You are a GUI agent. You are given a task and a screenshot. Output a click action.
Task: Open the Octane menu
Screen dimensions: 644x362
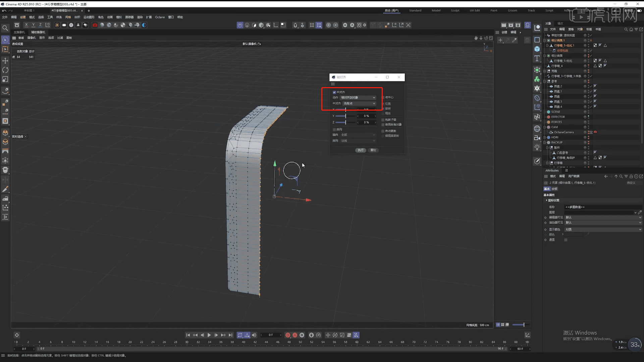[160, 17]
